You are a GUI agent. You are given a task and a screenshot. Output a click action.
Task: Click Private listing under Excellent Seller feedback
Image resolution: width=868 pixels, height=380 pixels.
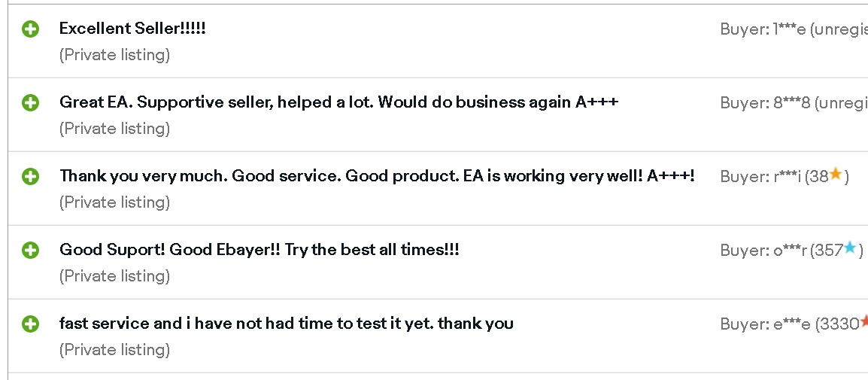114,55
